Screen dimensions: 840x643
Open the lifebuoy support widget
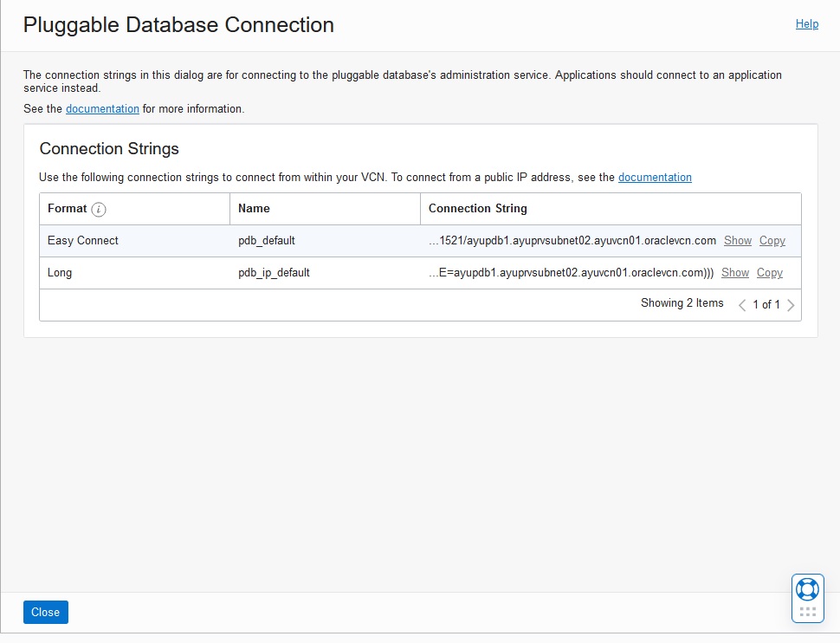(807, 589)
